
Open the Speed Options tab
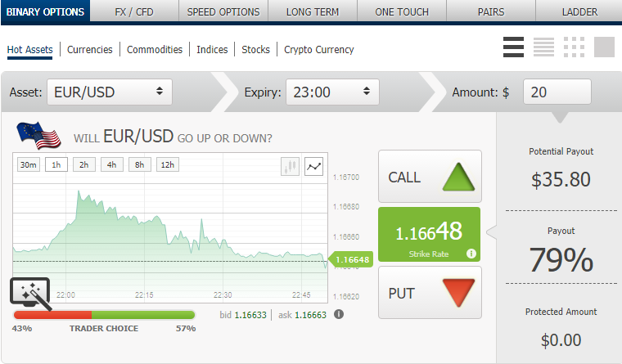click(x=223, y=12)
